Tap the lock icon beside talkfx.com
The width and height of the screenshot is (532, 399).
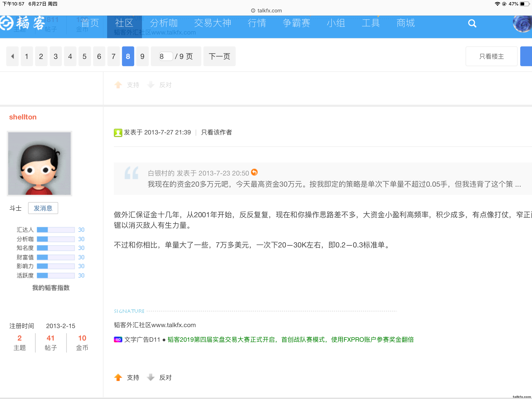[x=253, y=11]
